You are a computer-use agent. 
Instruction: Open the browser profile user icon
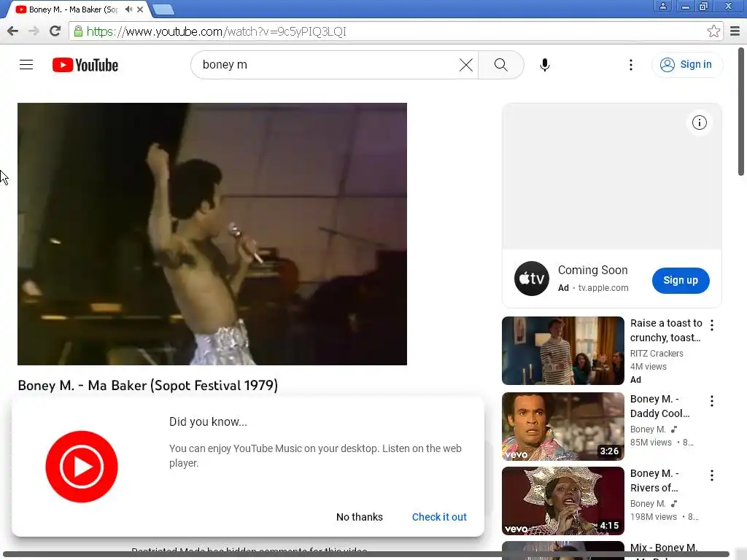(662, 6)
